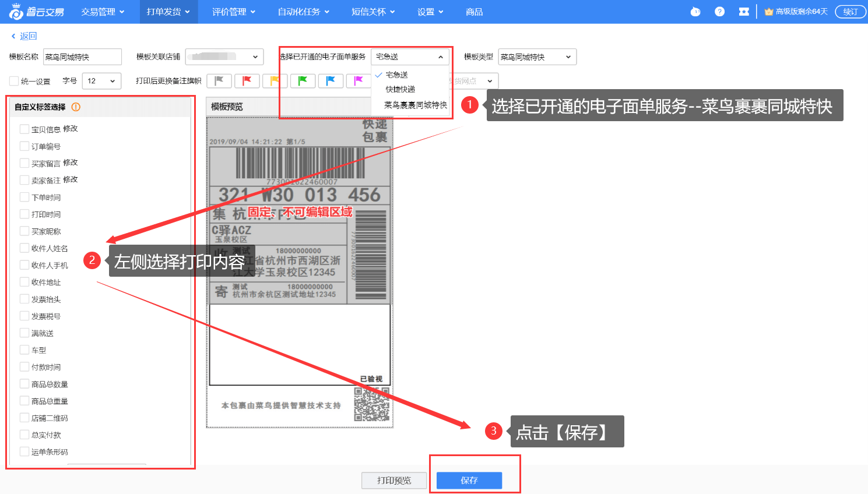The image size is (868, 494).
Task: Select the yellow remark flag
Action: [x=275, y=81]
